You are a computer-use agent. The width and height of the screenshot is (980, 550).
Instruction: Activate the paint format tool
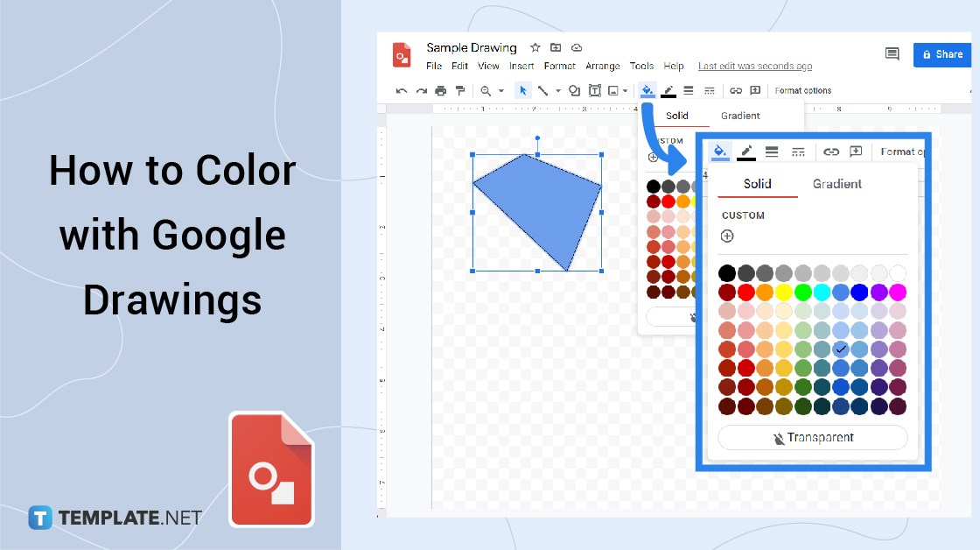460,91
